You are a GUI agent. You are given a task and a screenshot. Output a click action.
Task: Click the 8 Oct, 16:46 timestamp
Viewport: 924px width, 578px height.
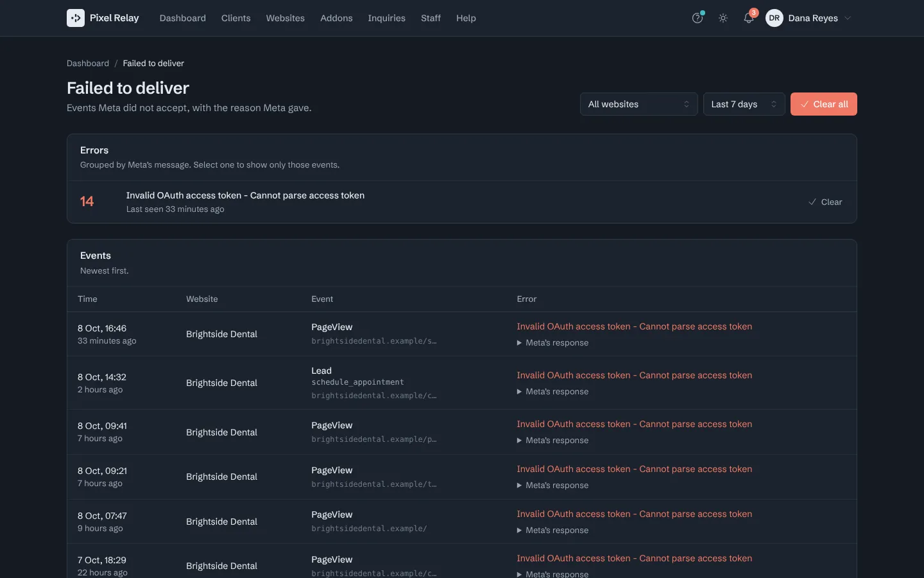coord(102,328)
